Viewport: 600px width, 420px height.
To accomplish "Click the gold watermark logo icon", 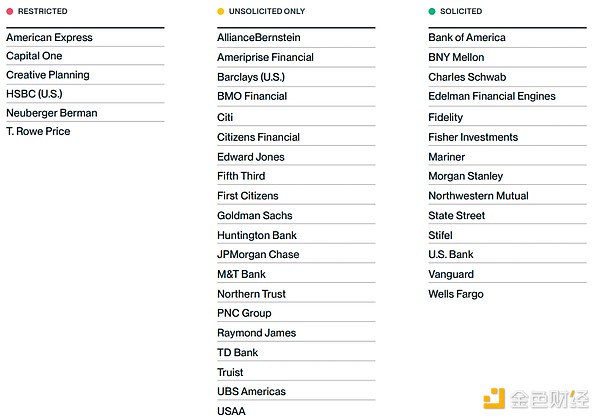I will coord(494,399).
